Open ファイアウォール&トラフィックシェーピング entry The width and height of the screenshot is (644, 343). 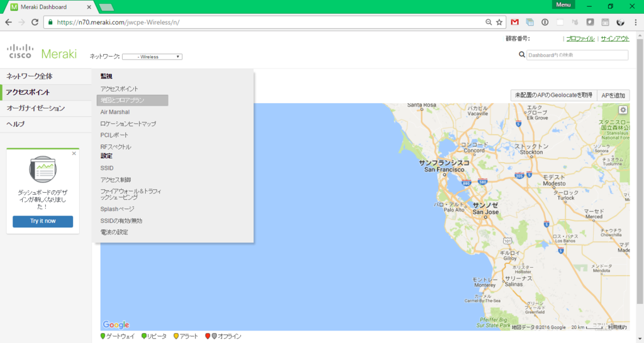(x=131, y=195)
